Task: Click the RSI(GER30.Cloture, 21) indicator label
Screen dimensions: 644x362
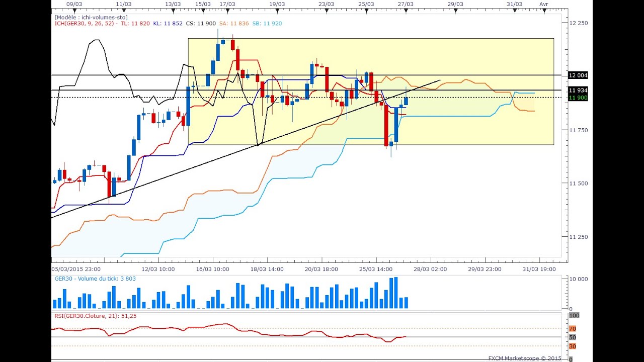Action: 96,316
